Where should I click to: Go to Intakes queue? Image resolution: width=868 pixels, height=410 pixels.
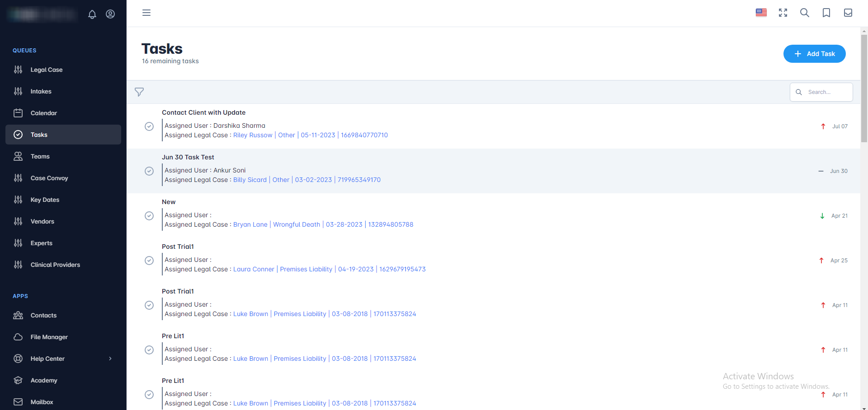click(x=63, y=91)
